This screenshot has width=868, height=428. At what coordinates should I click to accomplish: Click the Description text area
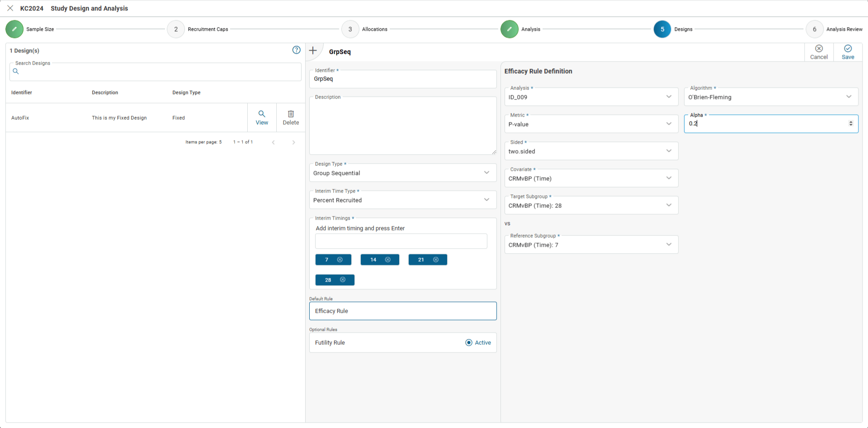[x=403, y=126]
